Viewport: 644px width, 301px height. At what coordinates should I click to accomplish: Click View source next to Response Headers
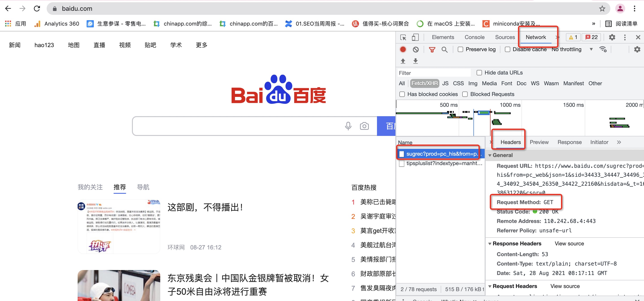569,244
